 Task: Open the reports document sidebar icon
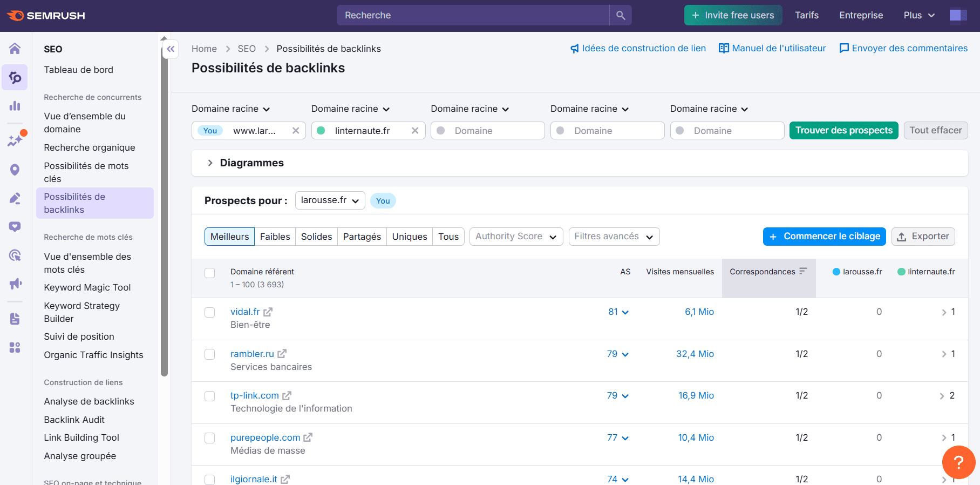pos(15,319)
